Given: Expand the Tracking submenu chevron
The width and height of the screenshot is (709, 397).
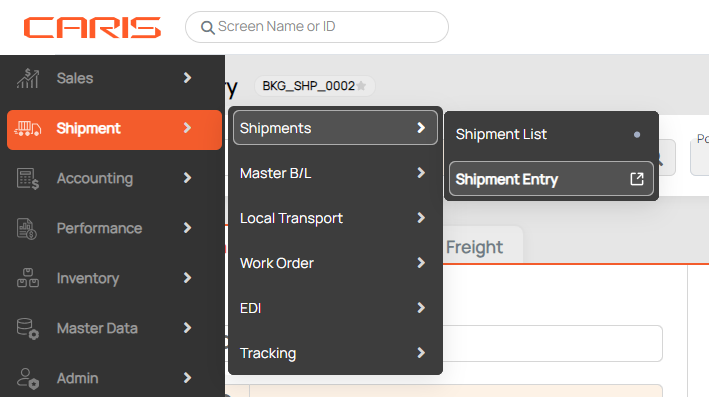Looking at the screenshot, I should click(x=421, y=353).
